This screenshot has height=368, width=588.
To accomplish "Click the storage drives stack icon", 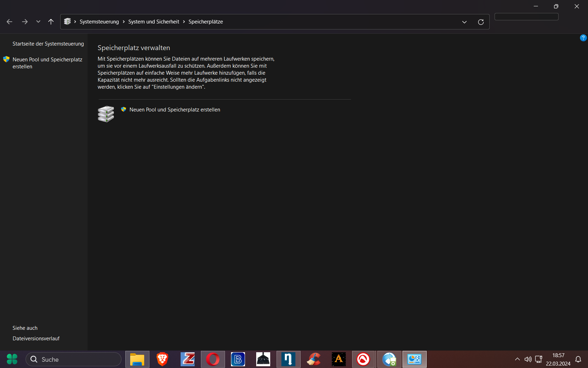I will coord(106,114).
